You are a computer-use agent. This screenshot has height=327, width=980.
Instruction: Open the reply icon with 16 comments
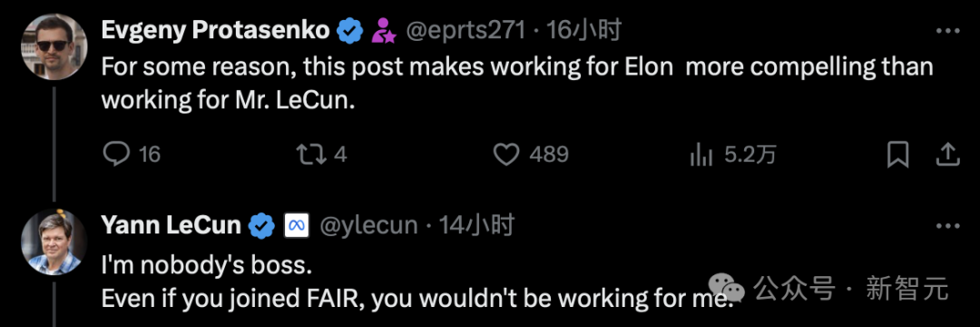[x=115, y=154]
